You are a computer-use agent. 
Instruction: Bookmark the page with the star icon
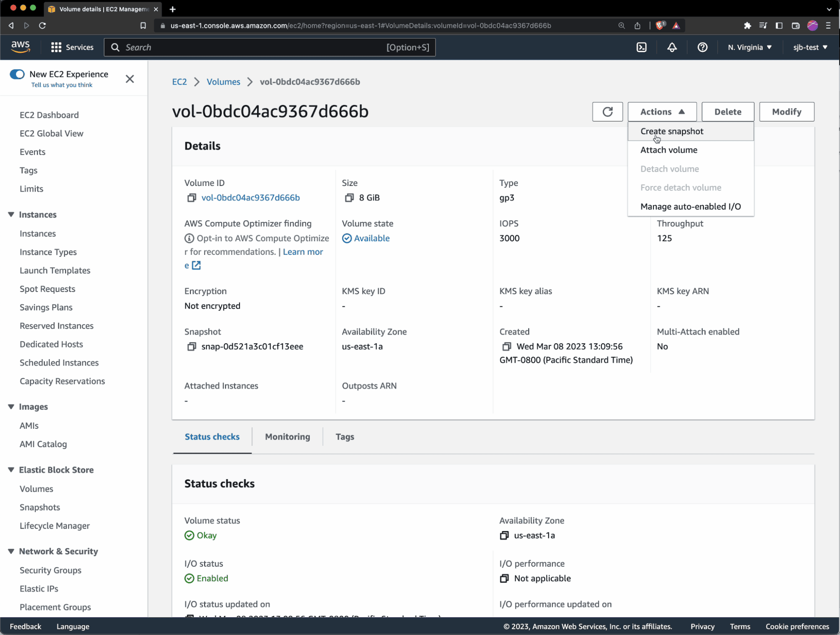click(x=143, y=26)
